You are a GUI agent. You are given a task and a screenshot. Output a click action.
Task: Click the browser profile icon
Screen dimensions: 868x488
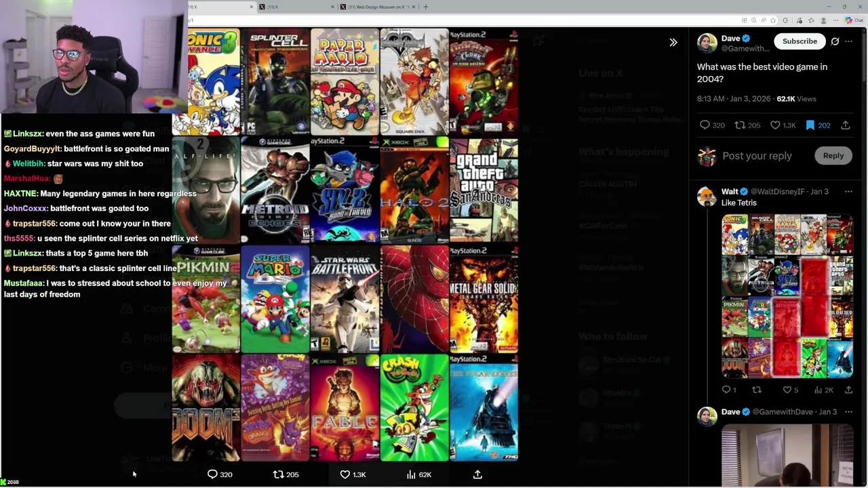click(x=824, y=20)
